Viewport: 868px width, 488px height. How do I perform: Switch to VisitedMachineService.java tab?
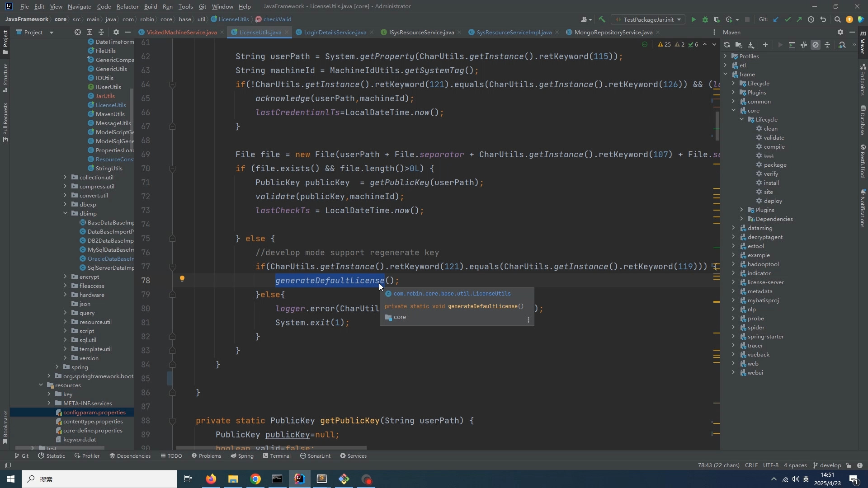click(x=181, y=32)
